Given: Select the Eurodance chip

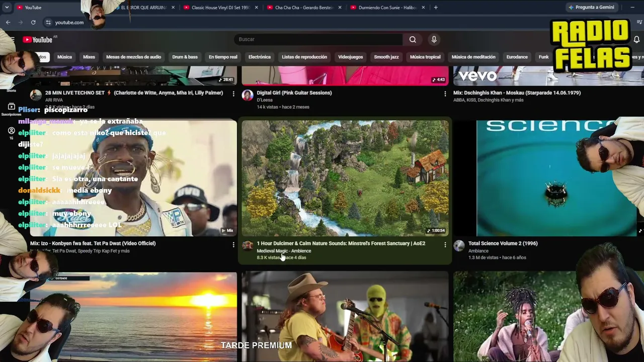Looking at the screenshot, I should pyautogui.click(x=517, y=57).
